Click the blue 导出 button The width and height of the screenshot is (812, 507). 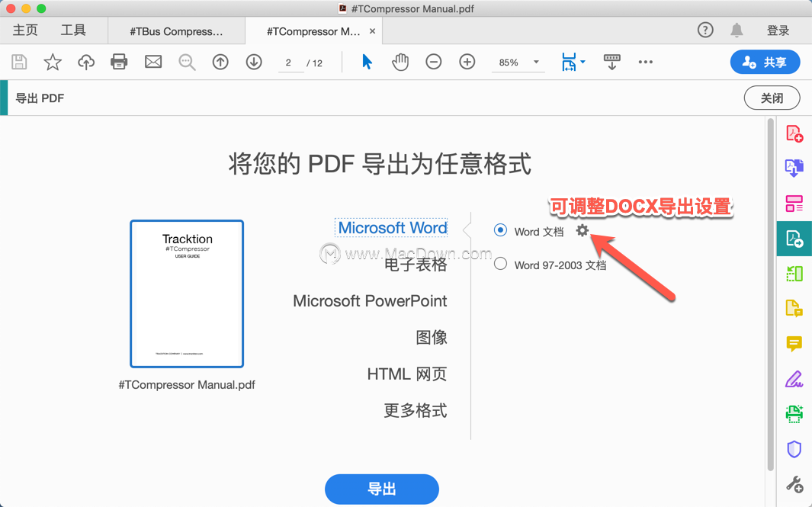[x=382, y=489]
